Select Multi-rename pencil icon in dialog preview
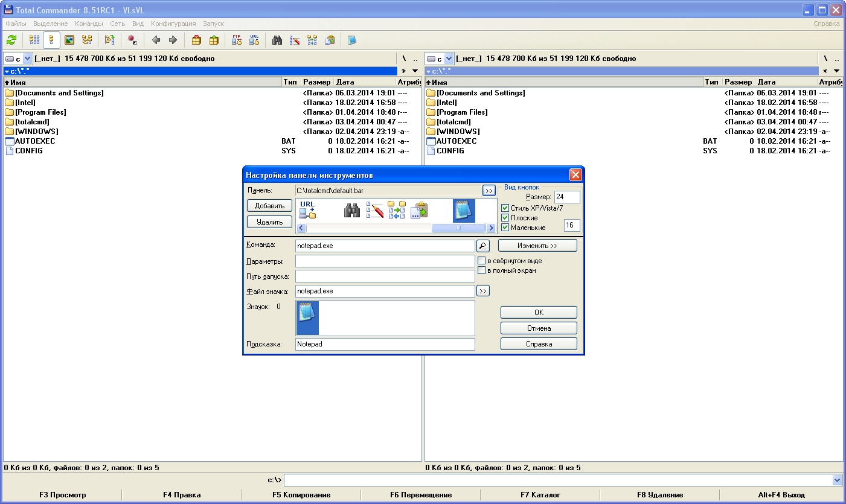This screenshot has width=846, height=504. (x=374, y=211)
